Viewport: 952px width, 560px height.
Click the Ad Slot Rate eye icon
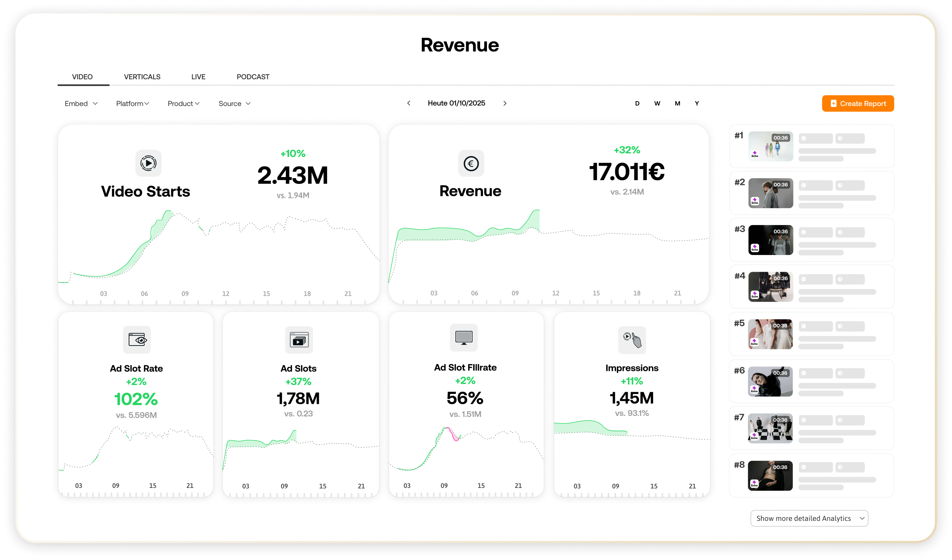[137, 339]
